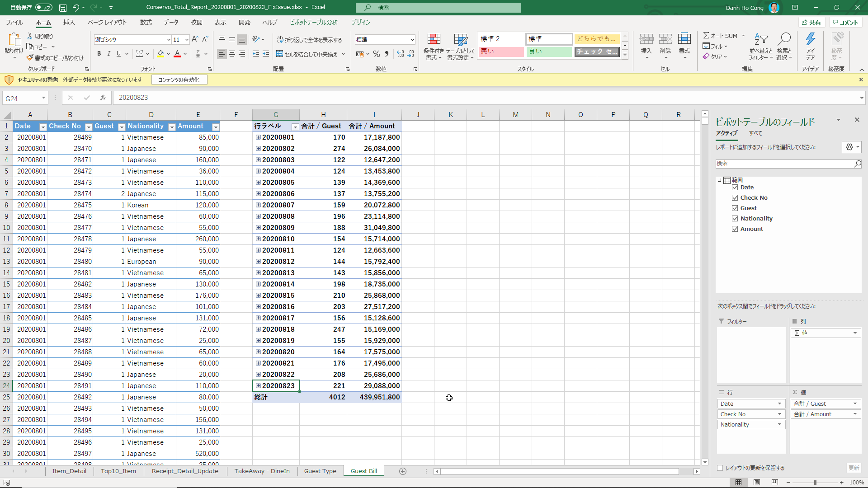Click the PivotTable field search box
The height and width of the screenshot is (488, 868).
click(784, 164)
